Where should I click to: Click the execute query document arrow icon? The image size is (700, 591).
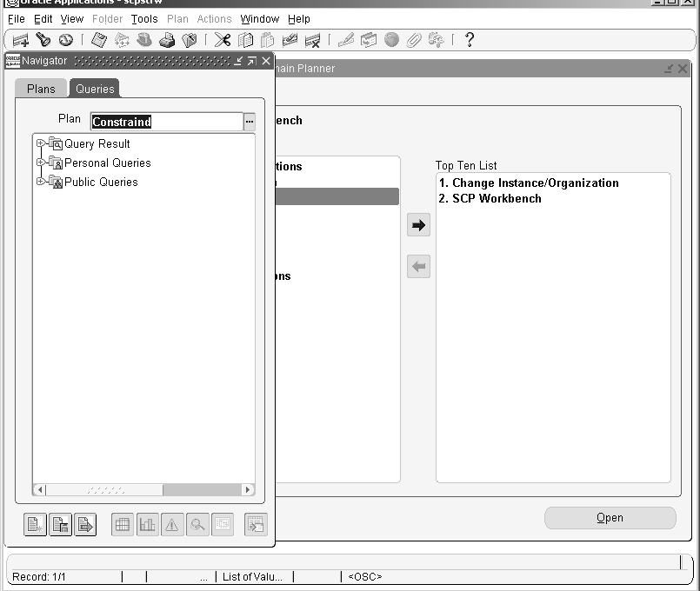[85, 525]
